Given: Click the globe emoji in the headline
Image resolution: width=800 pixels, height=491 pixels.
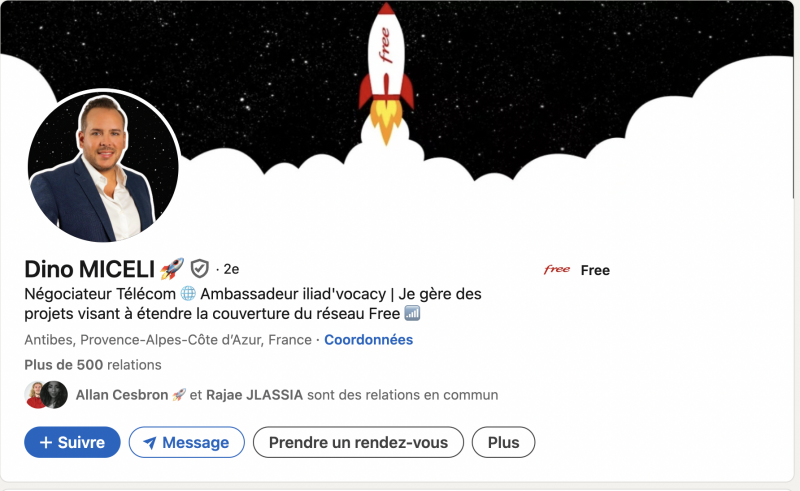Looking at the screenshot, I should (x=188, y=294).
